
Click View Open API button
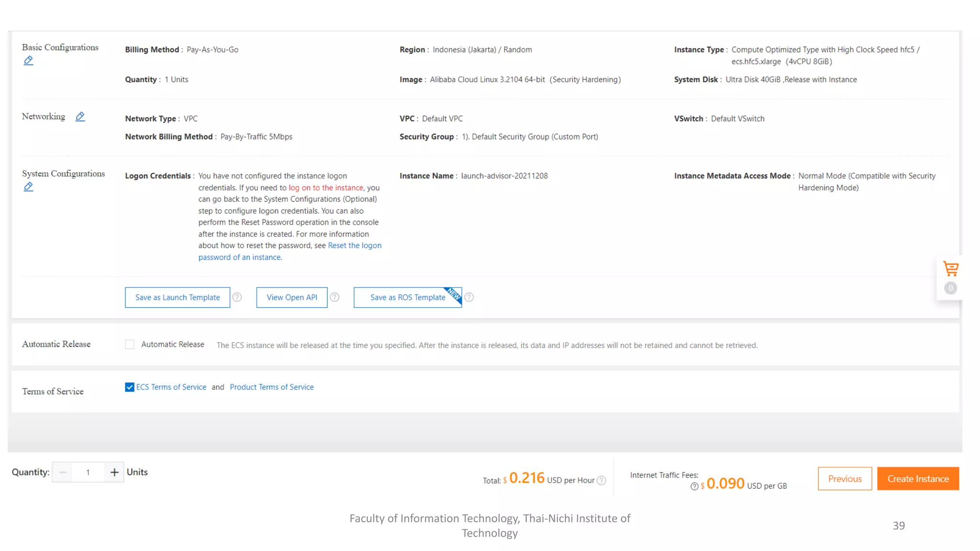click(291, 297)
